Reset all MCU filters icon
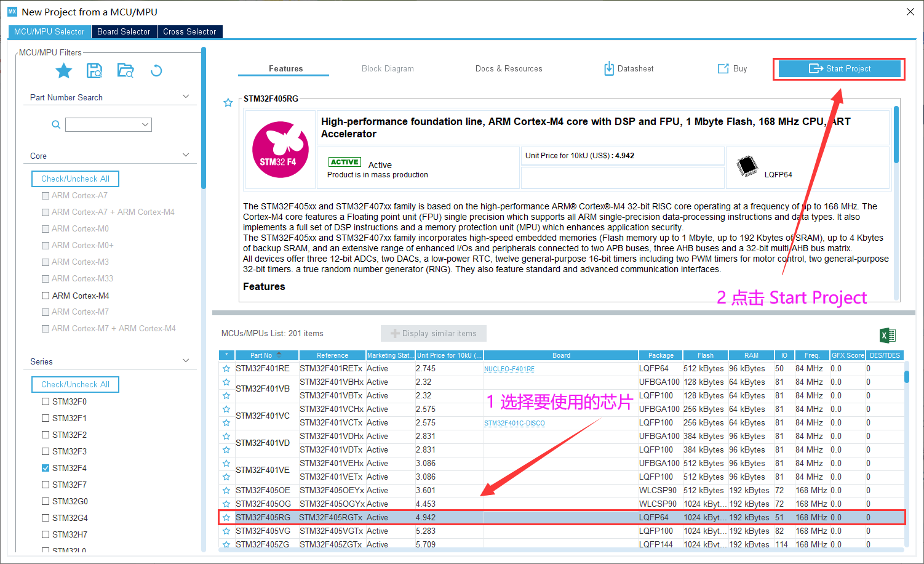Viewport: 924px width, 564px height. [156, 71]
